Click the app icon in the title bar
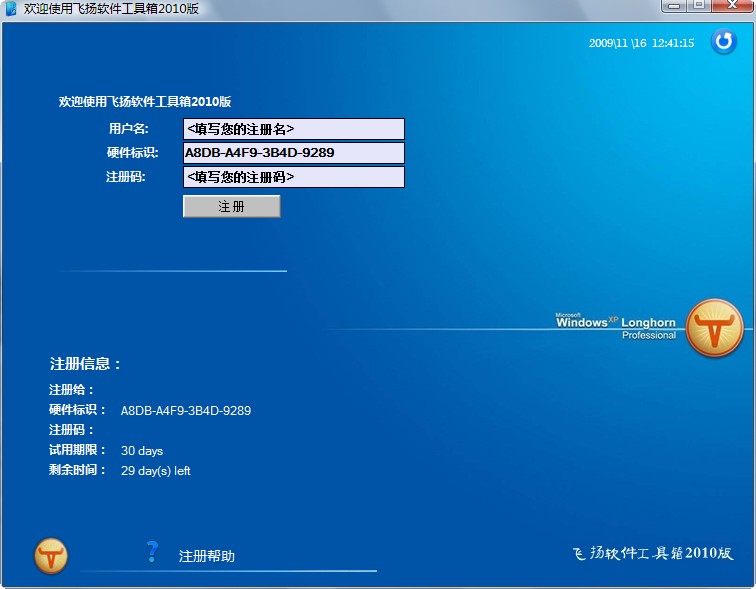756x589 pixels. pos(11,8)
